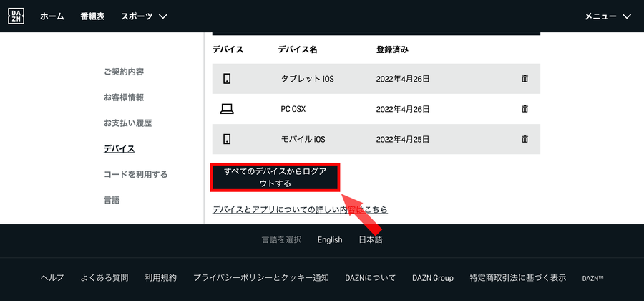Open デバイスとアプリについての詳しい内容はこちら link
Viewport: 644px width, 301px height.
tap(300, 210)
